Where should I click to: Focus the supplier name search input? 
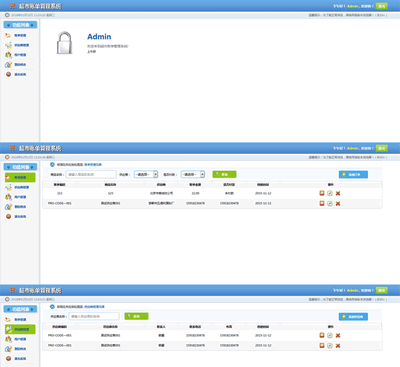(94, 316)
